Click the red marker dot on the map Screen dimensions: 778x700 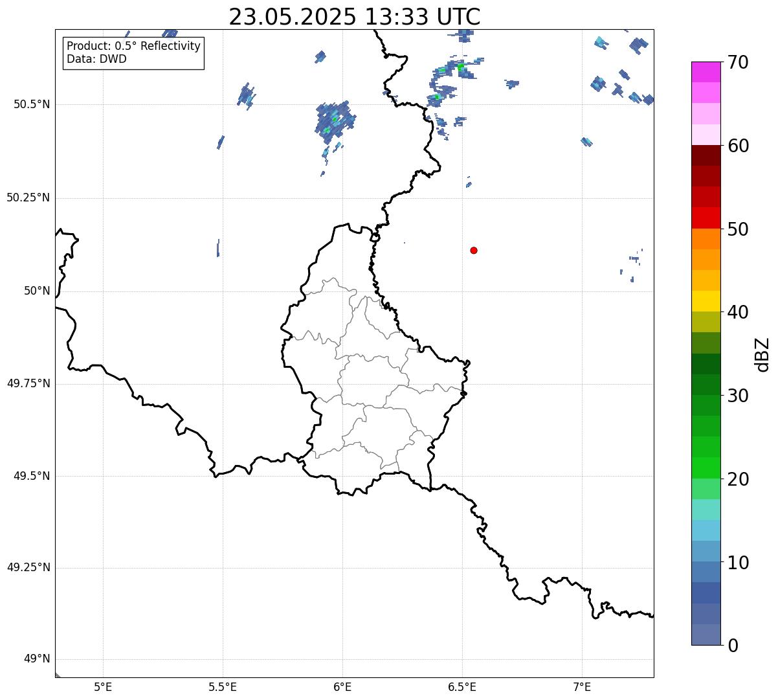pos(474,250)
